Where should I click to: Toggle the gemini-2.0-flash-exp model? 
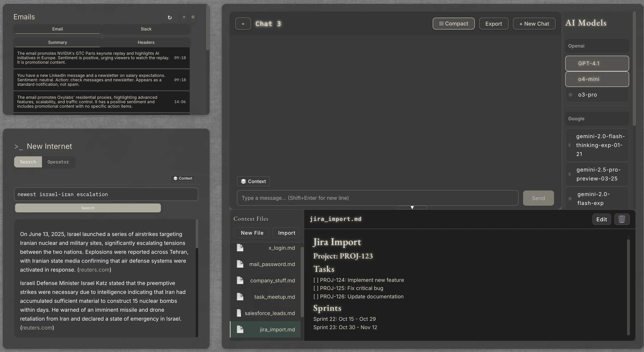click(x=597, y=199)
